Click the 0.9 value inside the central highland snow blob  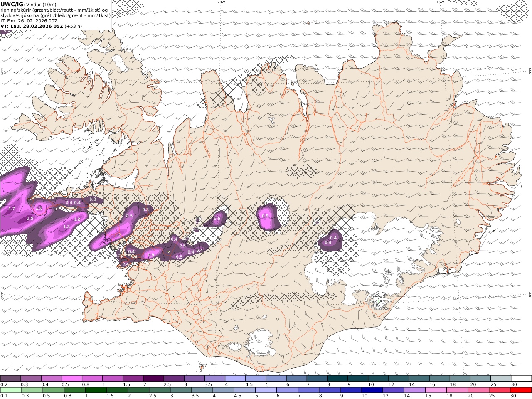coord(265,216)
